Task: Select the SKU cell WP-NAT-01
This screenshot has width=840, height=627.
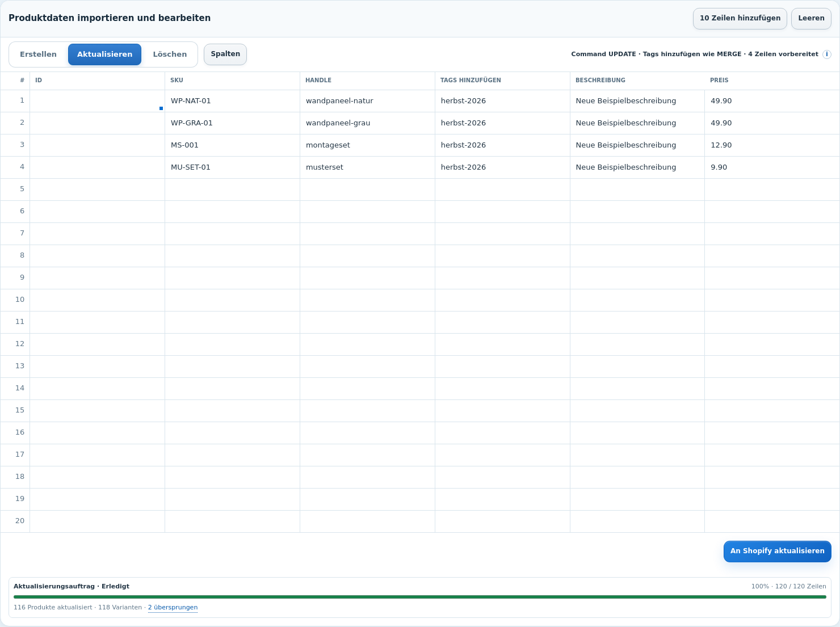Action: [x=232, y=101]
